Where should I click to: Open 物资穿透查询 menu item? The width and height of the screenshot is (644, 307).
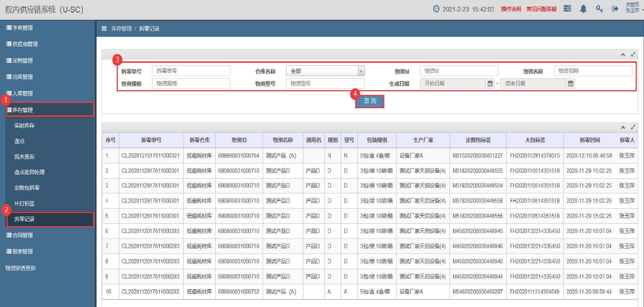21,268
